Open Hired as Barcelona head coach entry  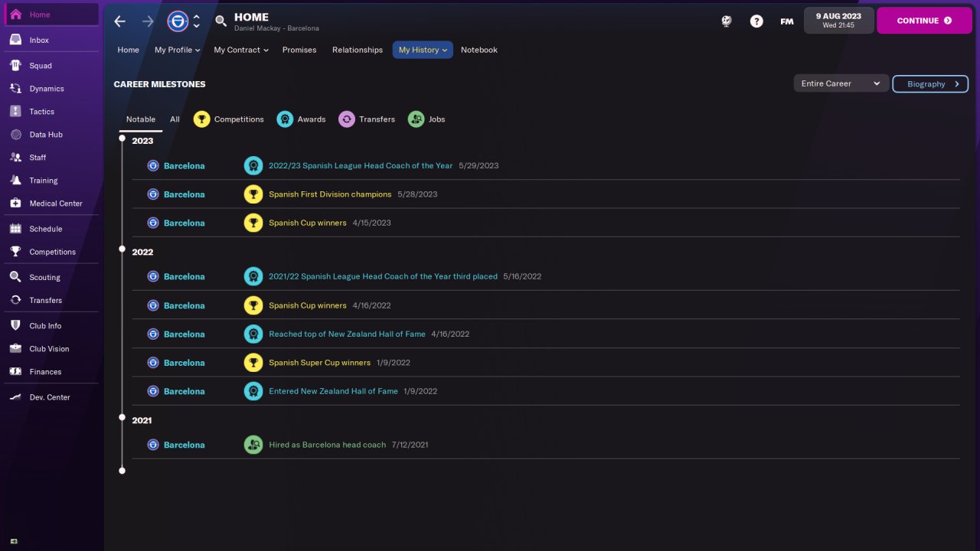point(327,445)
